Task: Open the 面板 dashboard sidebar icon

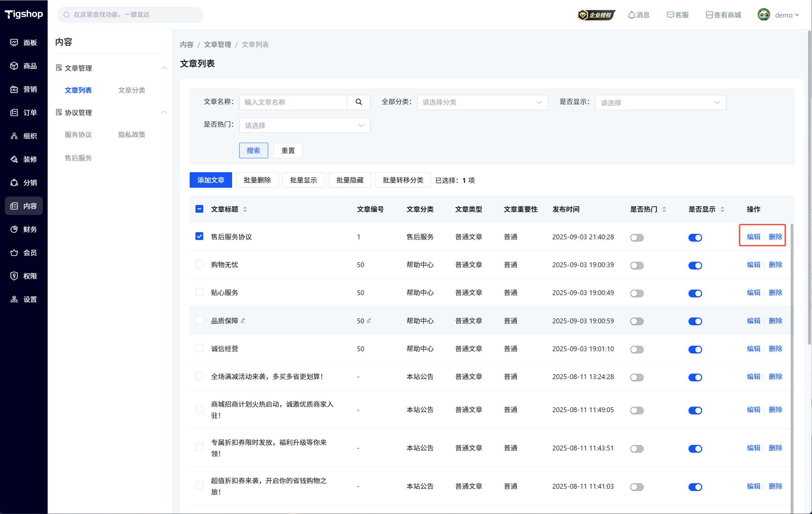Action: coord(14,42)
